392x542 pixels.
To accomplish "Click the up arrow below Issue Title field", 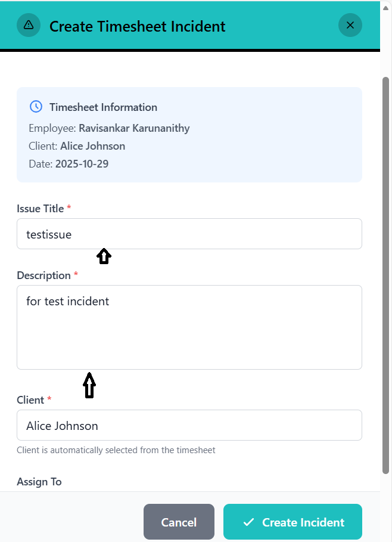I will tap(104, 256).
